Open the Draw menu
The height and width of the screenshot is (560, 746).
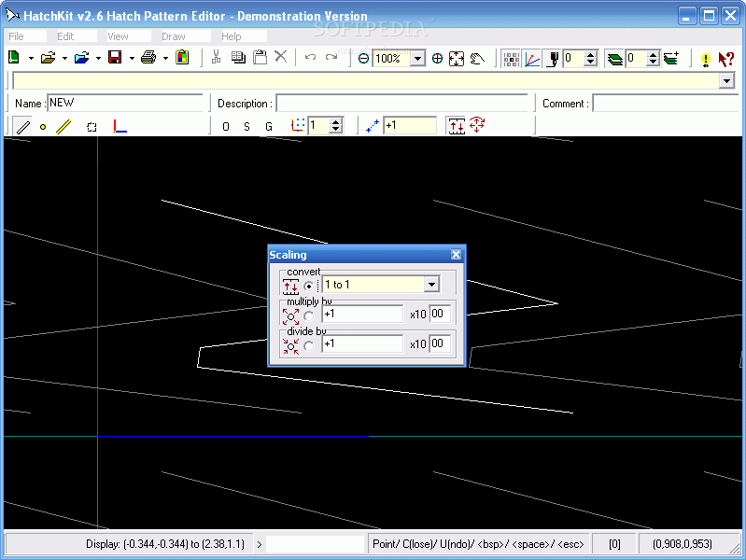pyautogui.click(x=173, y=36)
